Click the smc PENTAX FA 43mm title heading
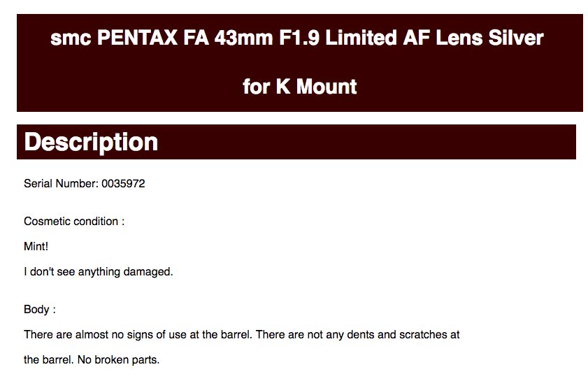This screenshot has height=381, width=588. [x=297, y=38]
